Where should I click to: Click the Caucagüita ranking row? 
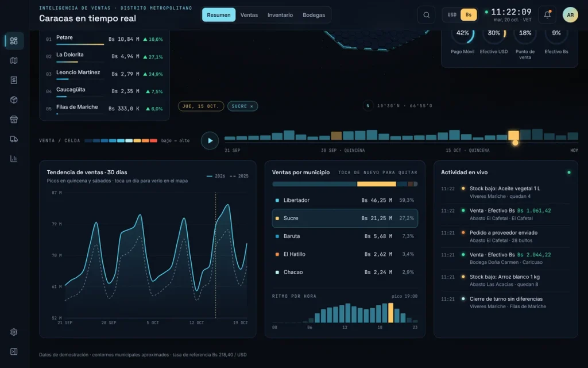(105, 91)
